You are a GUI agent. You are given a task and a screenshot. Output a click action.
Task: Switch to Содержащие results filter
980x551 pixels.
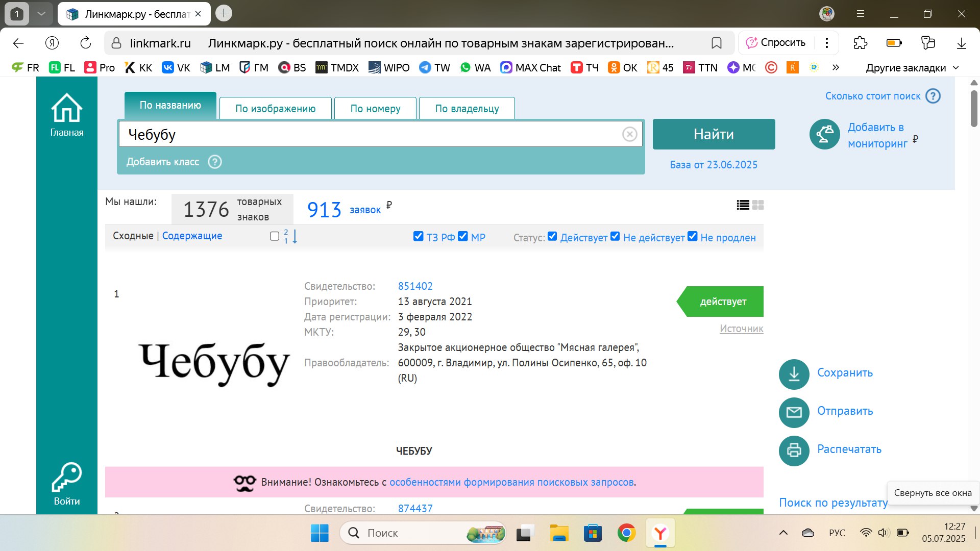tap(192, 236)
